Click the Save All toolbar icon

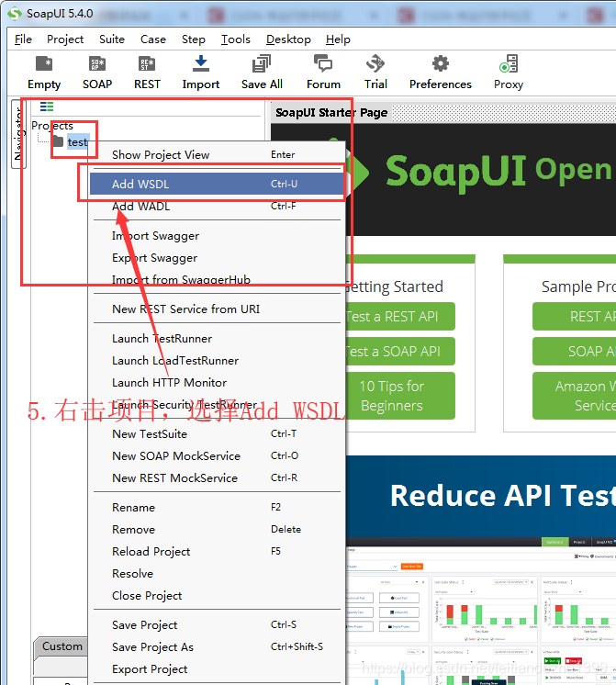click(262, 63)
